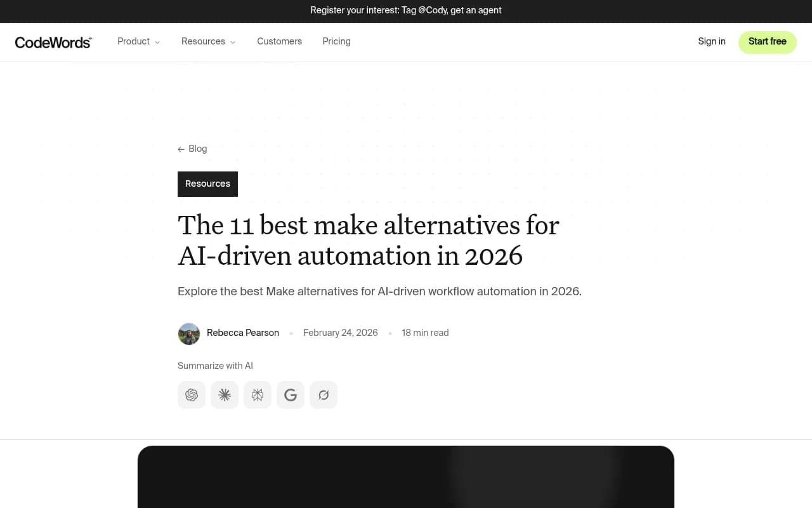
Task: Click the "Register your interest" banner text
Action: click(406, 10)
